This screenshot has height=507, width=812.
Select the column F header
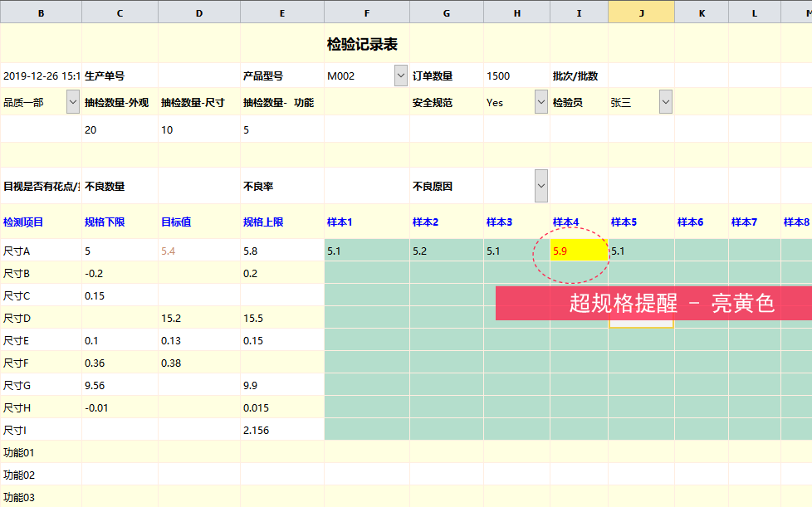coord(367,12)
